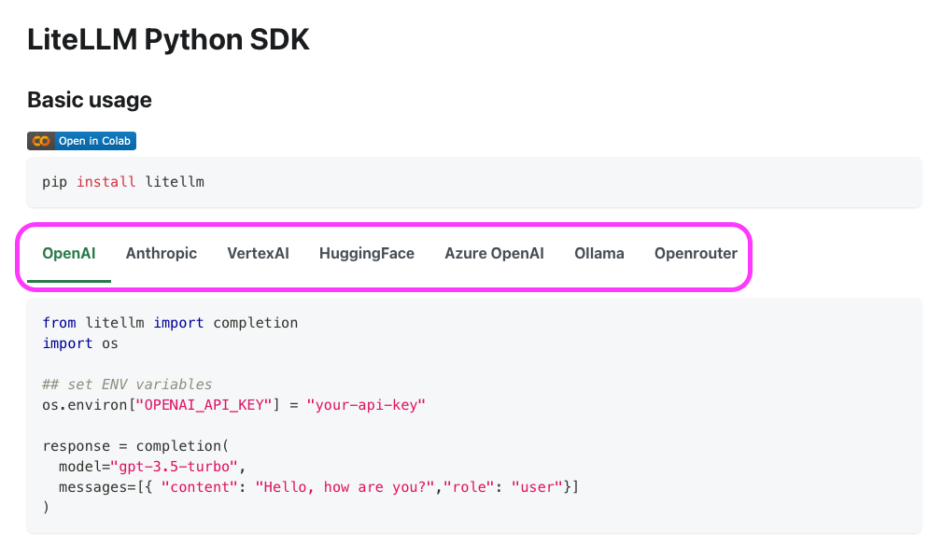Click the "Basic usage" heading
Screen dimensions: 943x560
90,100
